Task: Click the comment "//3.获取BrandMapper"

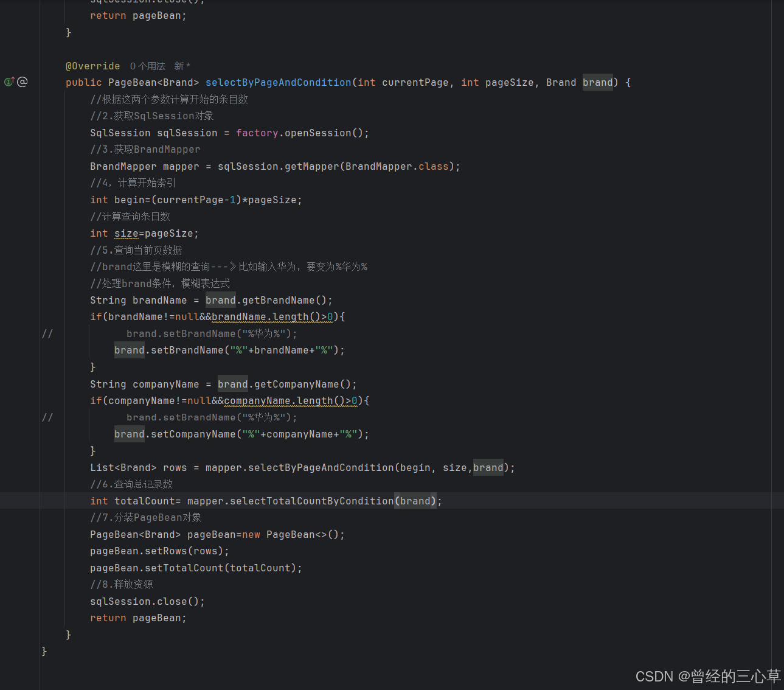Action: (145, 149)
